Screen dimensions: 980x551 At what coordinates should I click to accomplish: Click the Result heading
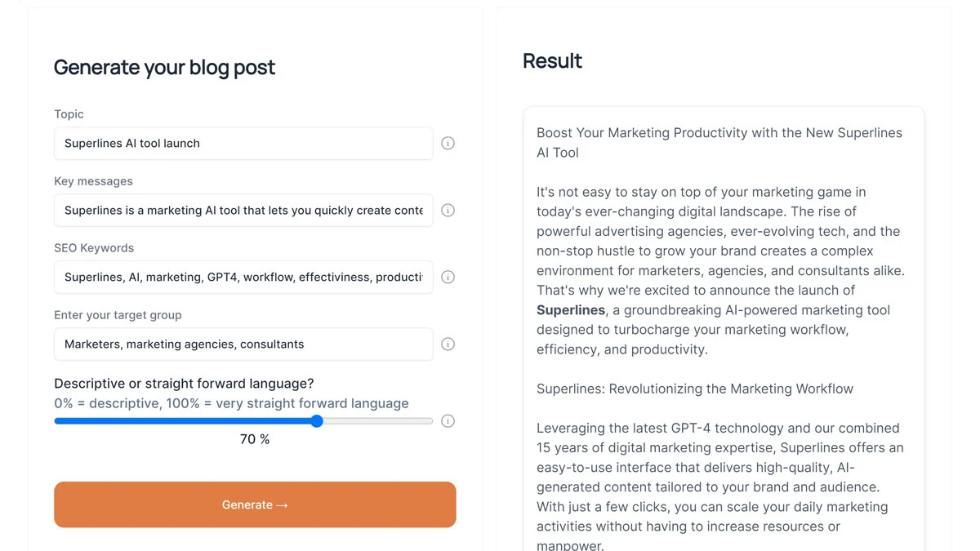pyautogui.click(x=552, y=60)
